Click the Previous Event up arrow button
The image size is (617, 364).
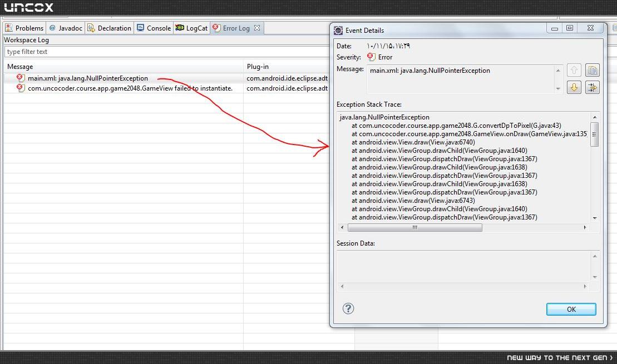(x=574, y=71)
